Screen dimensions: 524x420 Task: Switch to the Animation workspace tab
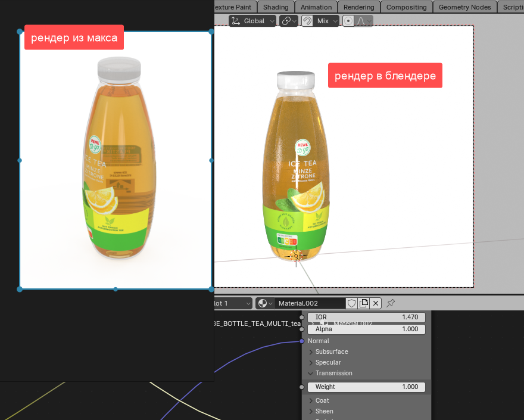coord(316,7)
